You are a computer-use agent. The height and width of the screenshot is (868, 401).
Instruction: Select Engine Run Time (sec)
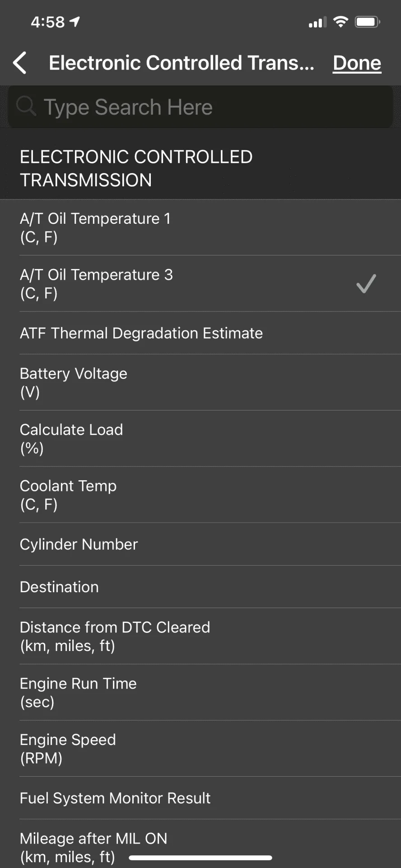[200, 692]
